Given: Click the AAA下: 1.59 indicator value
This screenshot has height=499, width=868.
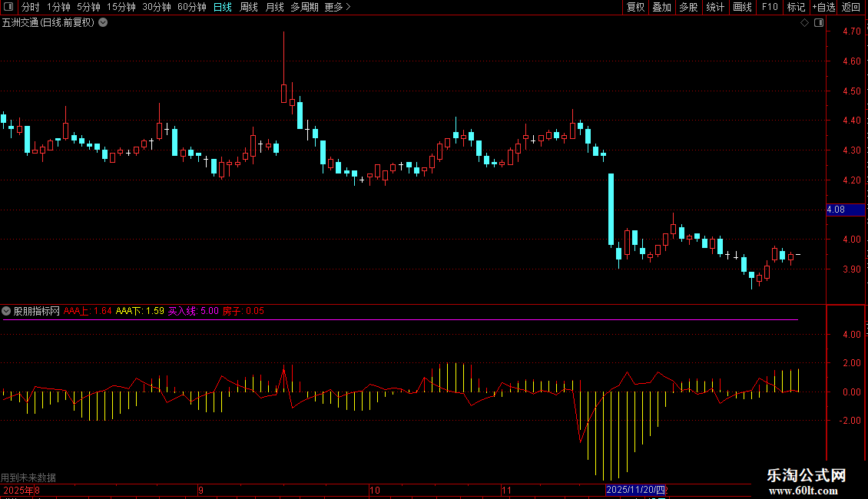Looking at the screenshot, I should (x=140, y=311).
